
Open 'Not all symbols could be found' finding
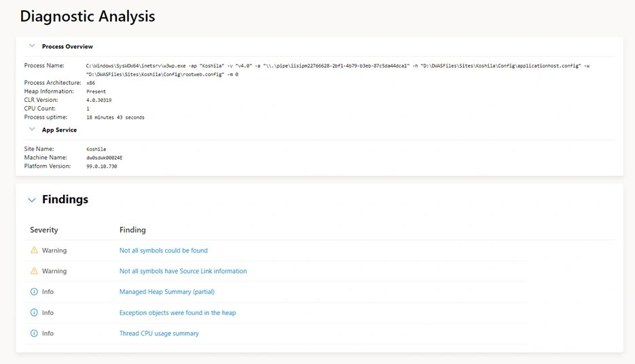coord(163,250)
